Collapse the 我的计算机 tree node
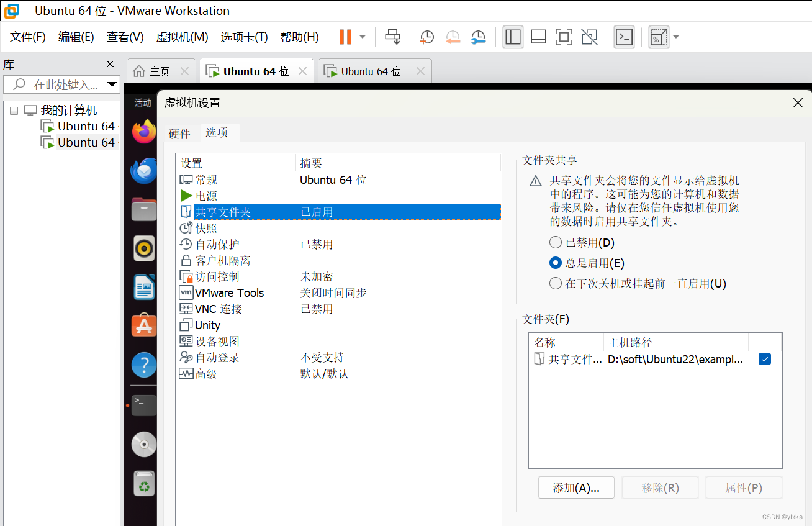Viewport: 812px width, 526px height. point(14,111)
